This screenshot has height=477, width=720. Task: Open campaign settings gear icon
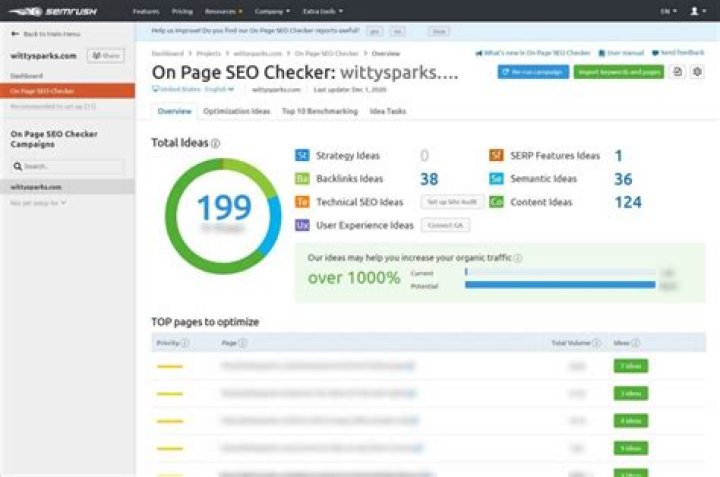tap(697, 72)
